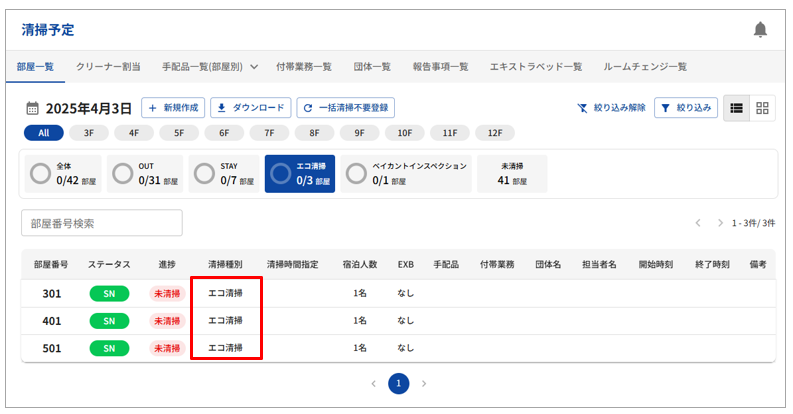The image size is (793, 414).
Task: Go to next page arrow at bottom
Action: tap(424, 383)
